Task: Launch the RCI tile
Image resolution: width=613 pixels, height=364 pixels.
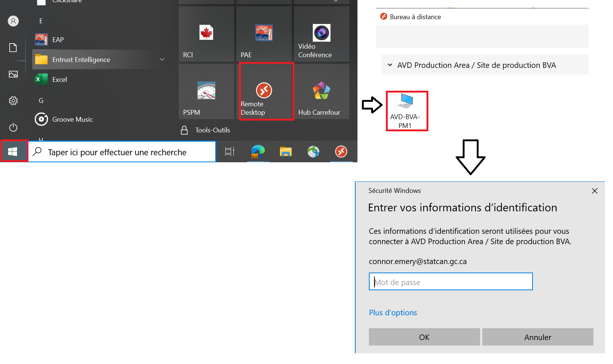Action: tap(206, 34)
